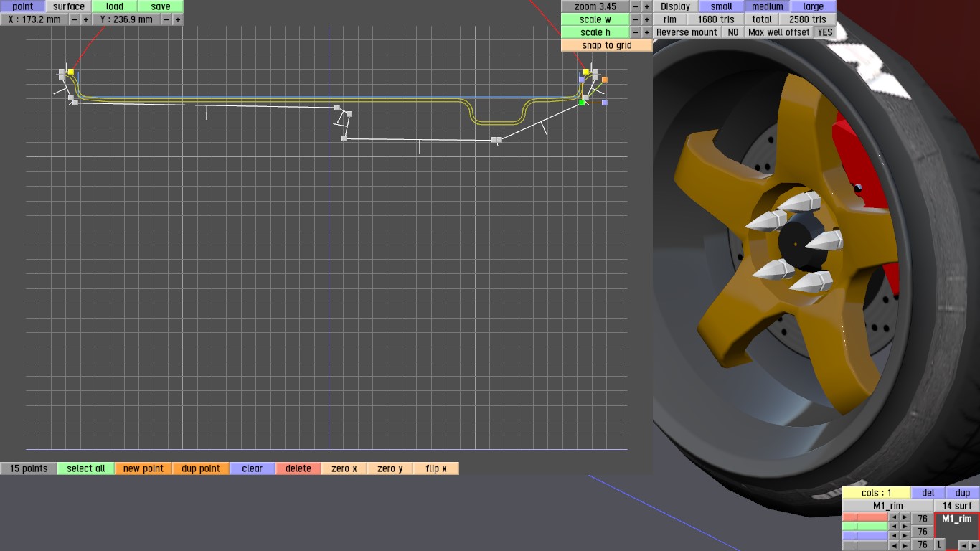Click the M1_rim colour name field
980x551 pixels.
[887, 506]
